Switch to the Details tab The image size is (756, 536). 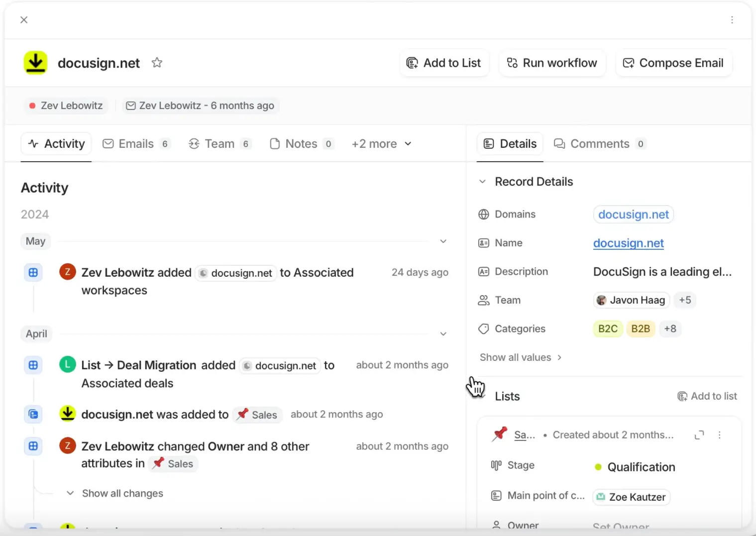[510, 144]
